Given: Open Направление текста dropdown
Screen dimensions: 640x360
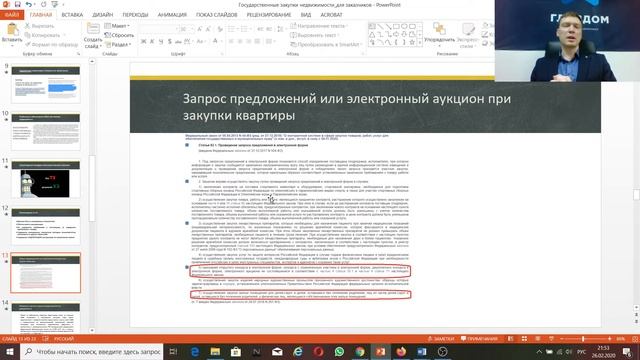Looking at the screenshot, I should click(x=319, y=26).
